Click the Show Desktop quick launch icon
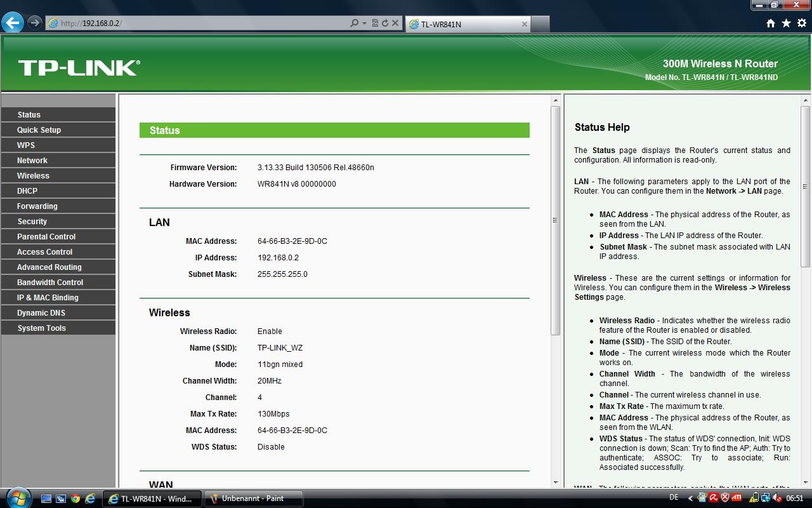 tap(46, 498)
